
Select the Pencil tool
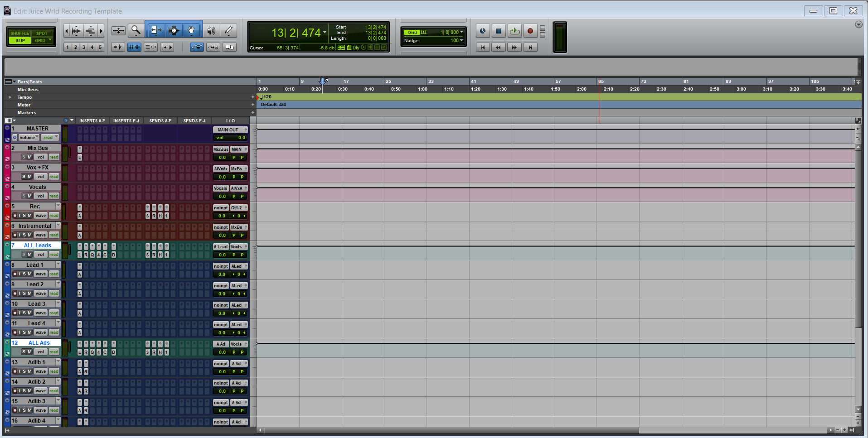(x=228, y=30)
